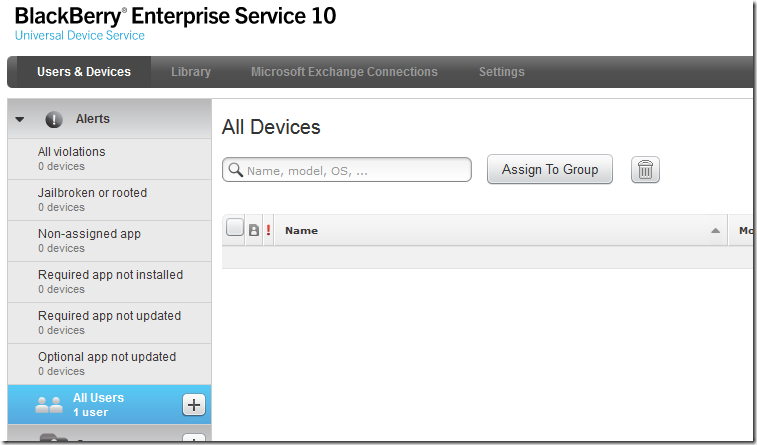The height and width of the screenshot is (445, 757).
Task: Go to the Settings tab
Action: 502,72
